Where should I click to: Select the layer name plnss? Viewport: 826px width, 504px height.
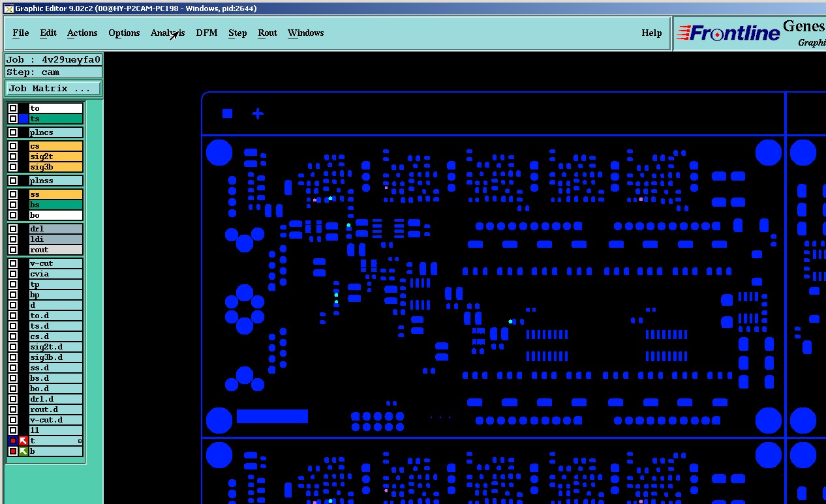(56, 181)
